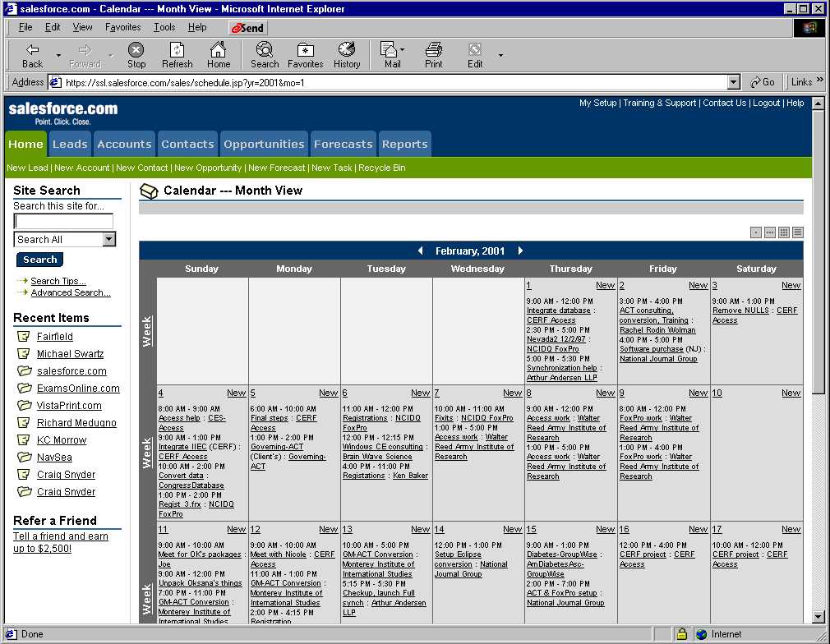Click the icon beside Fairfield

pyautogui.click(x=24, y=336)
